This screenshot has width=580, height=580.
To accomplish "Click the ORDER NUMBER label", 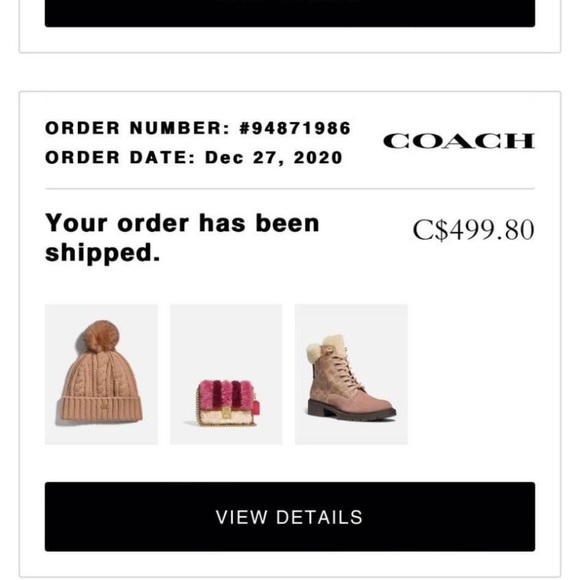I will click(x=137, y=128).
